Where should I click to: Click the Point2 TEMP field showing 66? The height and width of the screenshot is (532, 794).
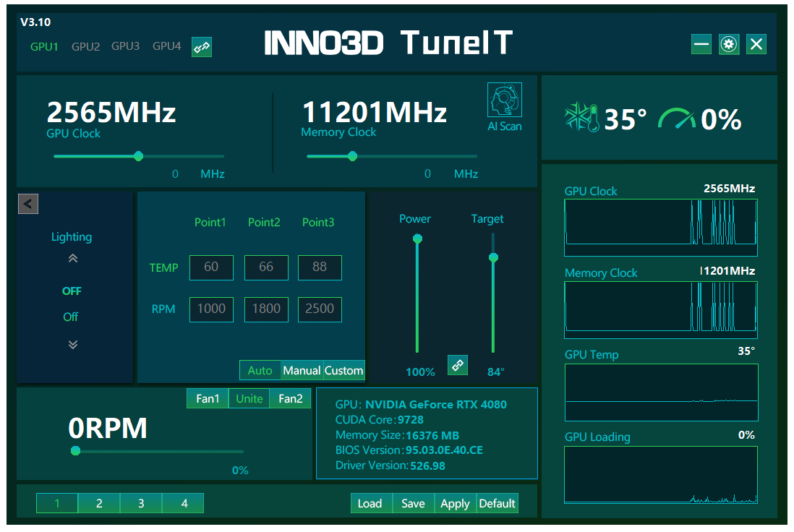(x=266, y=267)
